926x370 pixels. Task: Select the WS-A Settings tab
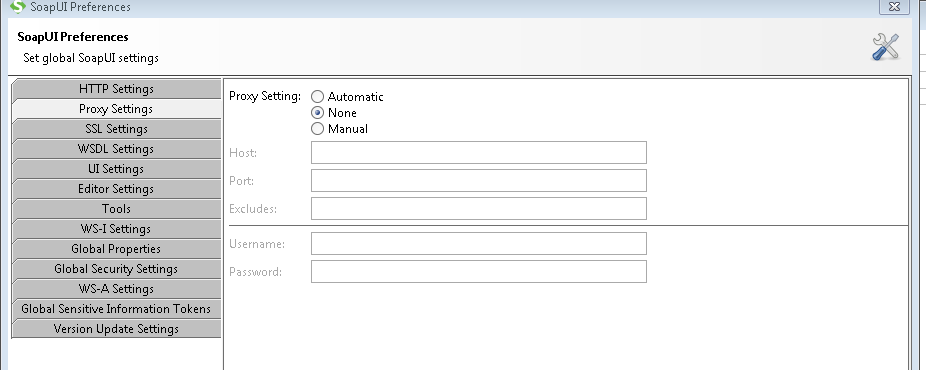(x=116, y=290)
